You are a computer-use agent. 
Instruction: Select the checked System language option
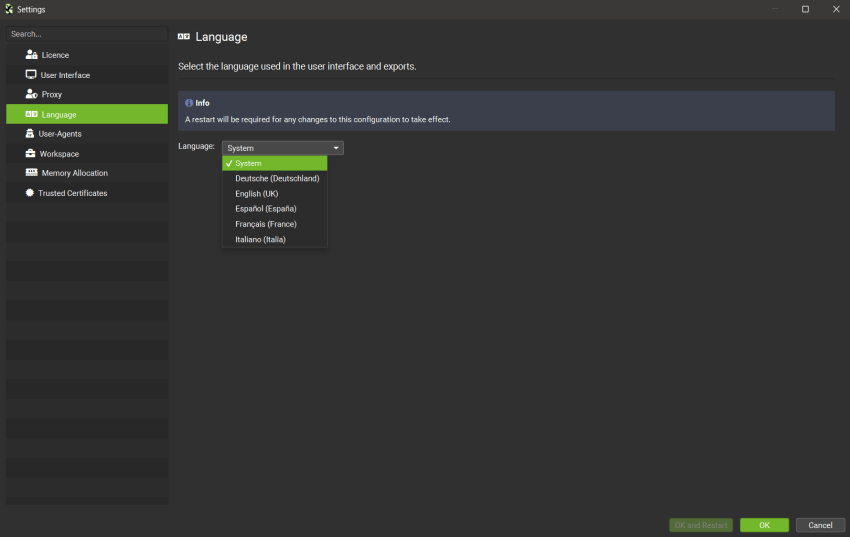pos(274,163)
